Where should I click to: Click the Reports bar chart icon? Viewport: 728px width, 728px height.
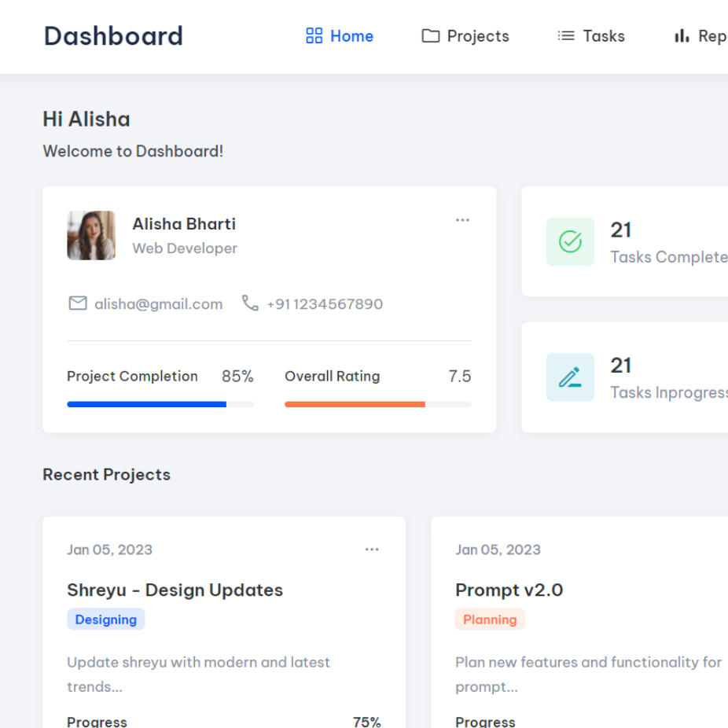(682, 36)
